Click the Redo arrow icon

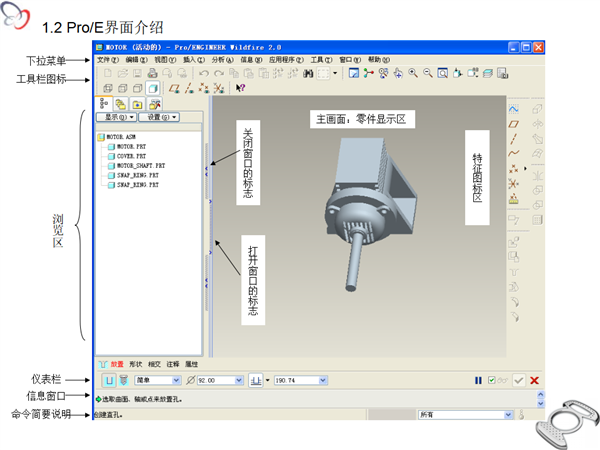219,73
